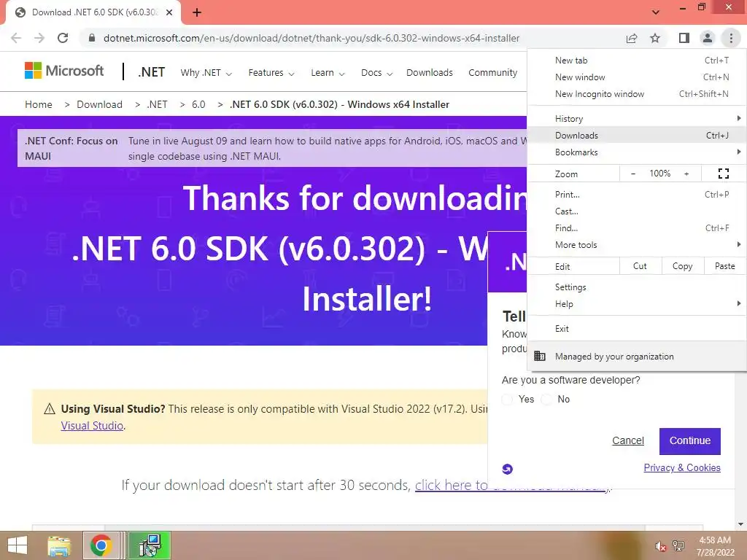Screen dimensions: 747x560
Task: Close the Download .NET 6.0 SDK tab
Action: 169,12
